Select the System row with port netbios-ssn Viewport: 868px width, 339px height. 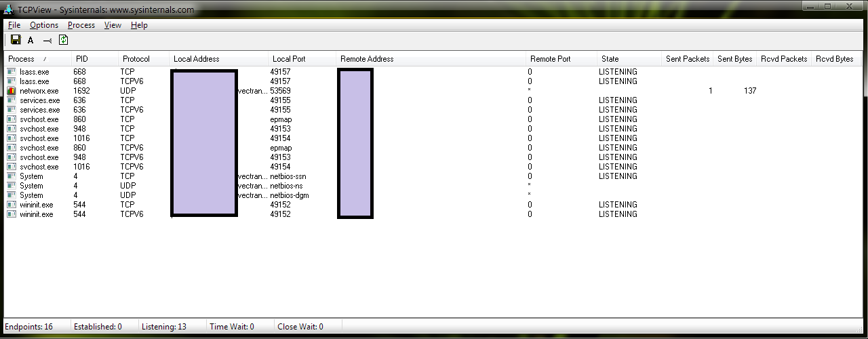pos(31,176)
